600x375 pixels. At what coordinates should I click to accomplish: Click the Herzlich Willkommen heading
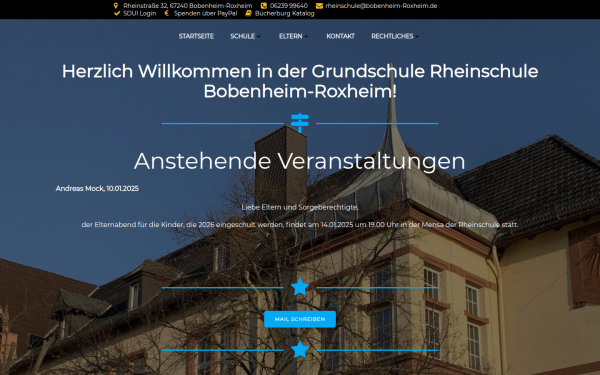300,81
